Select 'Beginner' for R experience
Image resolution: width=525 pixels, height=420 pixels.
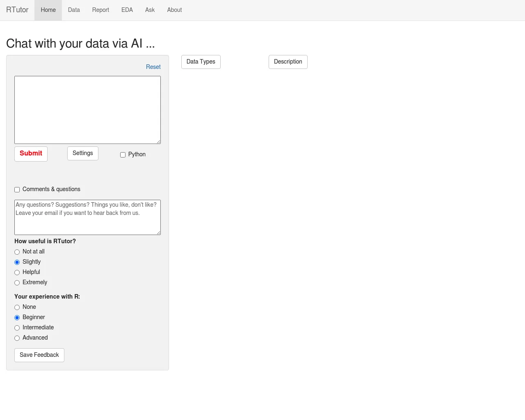[17, 317]
